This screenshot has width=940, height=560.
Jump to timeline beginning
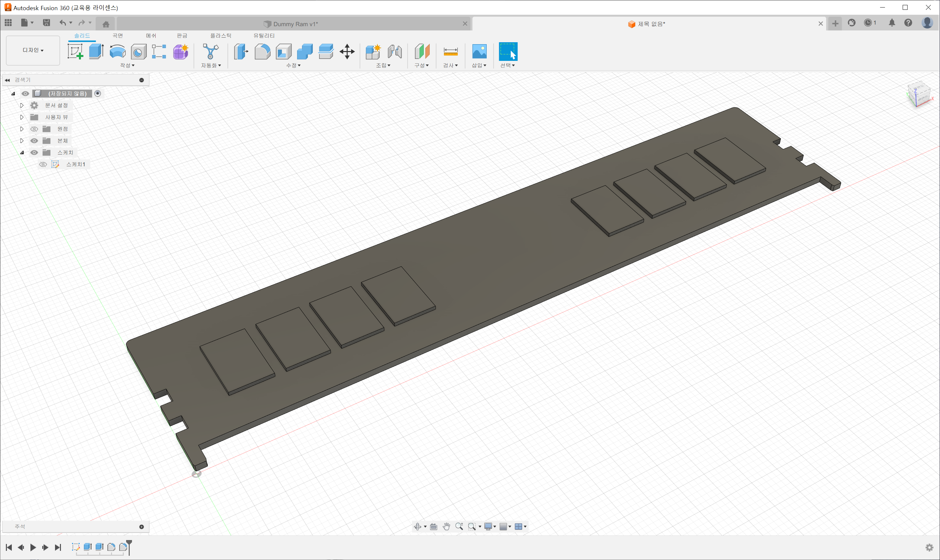click(9, 547)
